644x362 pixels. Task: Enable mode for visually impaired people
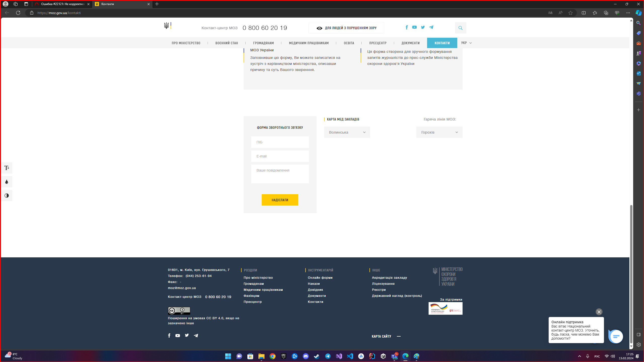(x=346, y=28)
